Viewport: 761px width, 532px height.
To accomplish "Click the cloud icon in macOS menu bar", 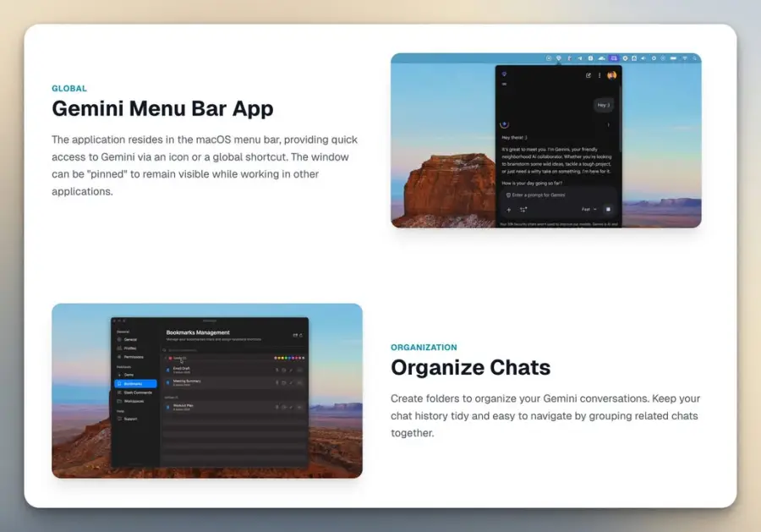I will 601,58.
